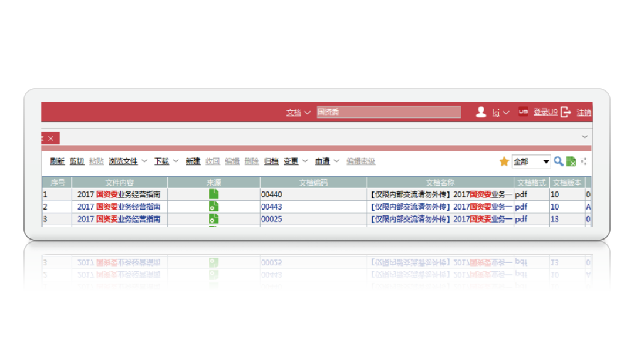Open the 全部 filter combo box
The height and width of the screenshot is (364, 634).
click(x=531, y=161)
